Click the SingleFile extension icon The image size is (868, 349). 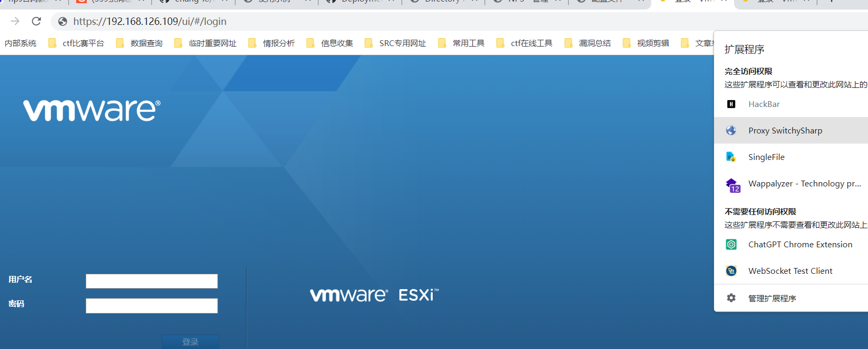click(x=731, y=157)
